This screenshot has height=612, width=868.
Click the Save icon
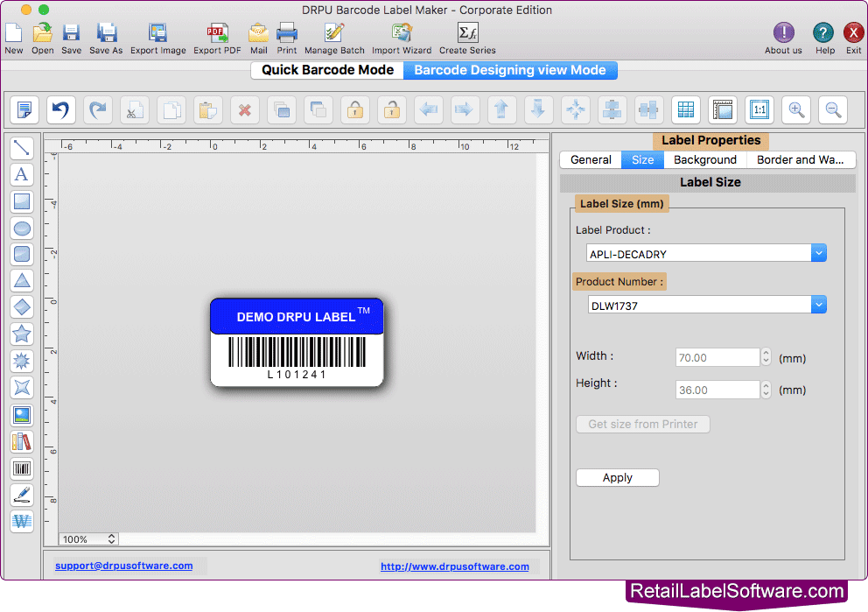71,33
